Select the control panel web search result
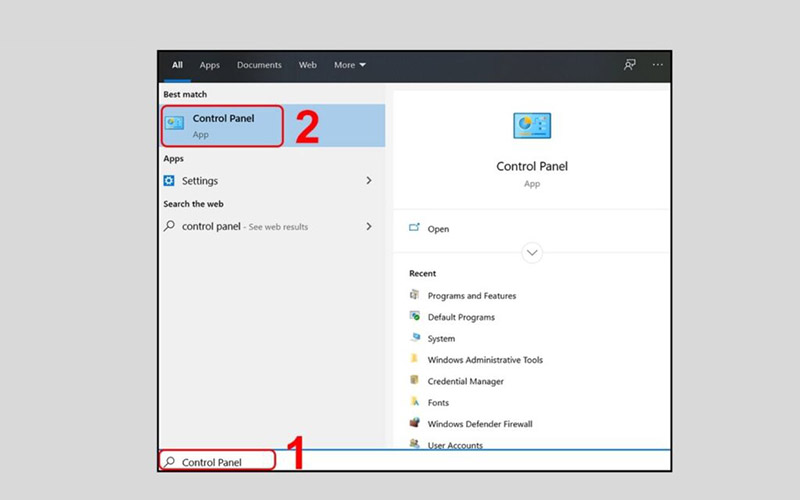 click(x=272, y=226)
